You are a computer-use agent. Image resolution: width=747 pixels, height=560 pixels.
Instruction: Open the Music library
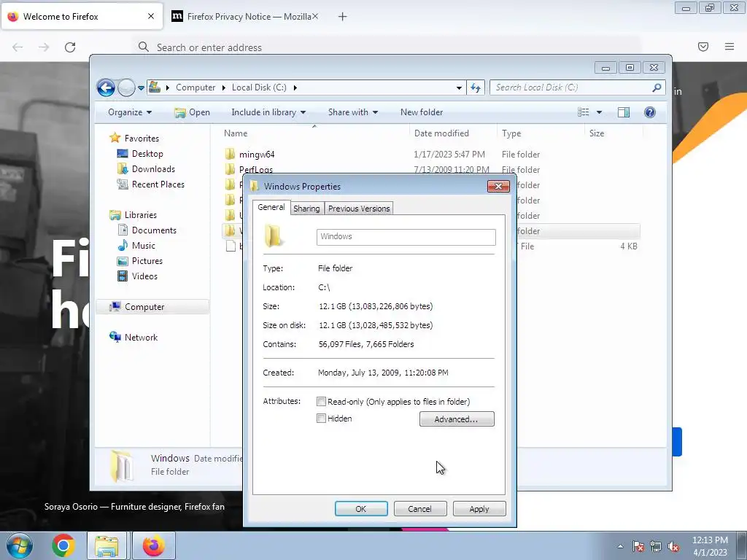tap(143, 245)
